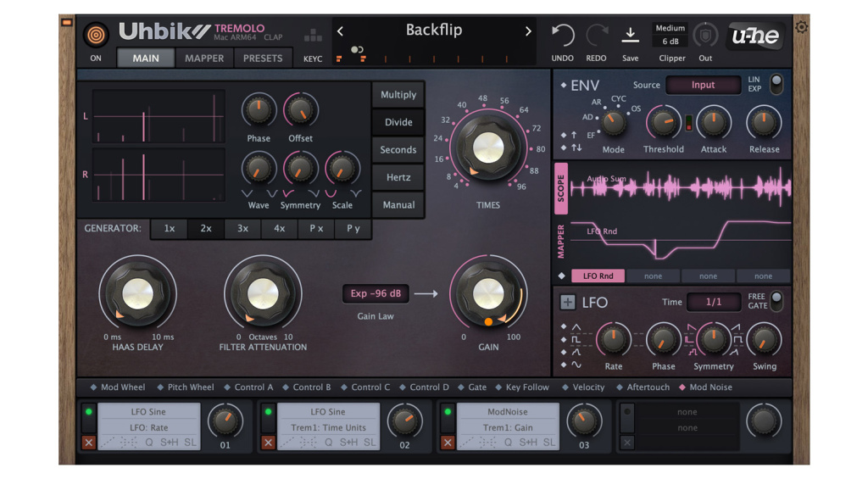Viewport: 868px width, 479px height.
Task: Go to the previous preset arrow
Action: 341,31
